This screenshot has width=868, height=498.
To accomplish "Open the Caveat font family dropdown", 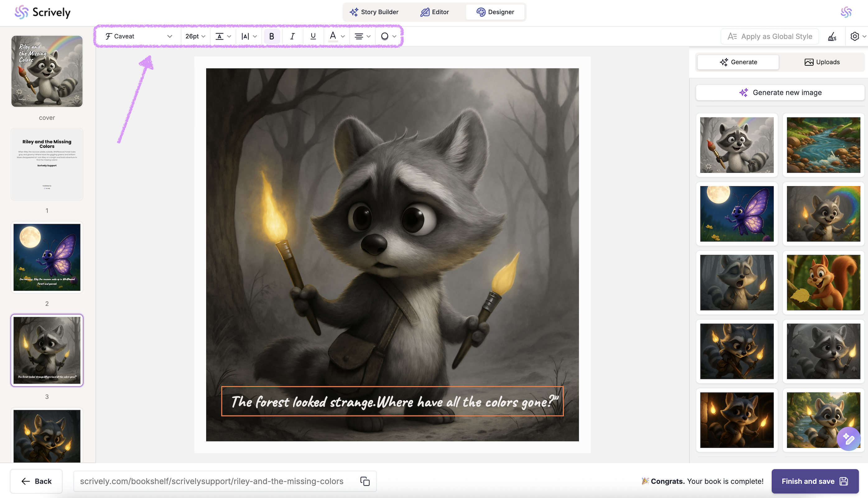I will [x=138, y=36].
